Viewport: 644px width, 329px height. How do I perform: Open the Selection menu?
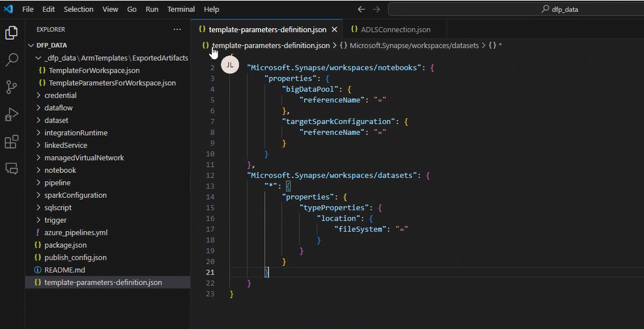(79, 9)
